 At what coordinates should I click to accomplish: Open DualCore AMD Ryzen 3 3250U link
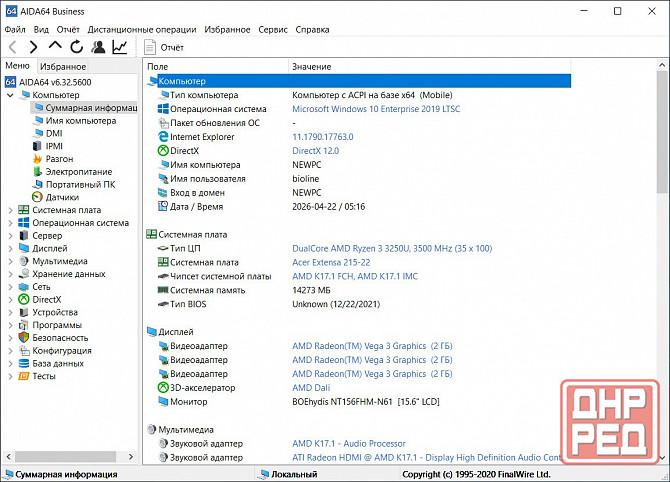tap(392, 248)
